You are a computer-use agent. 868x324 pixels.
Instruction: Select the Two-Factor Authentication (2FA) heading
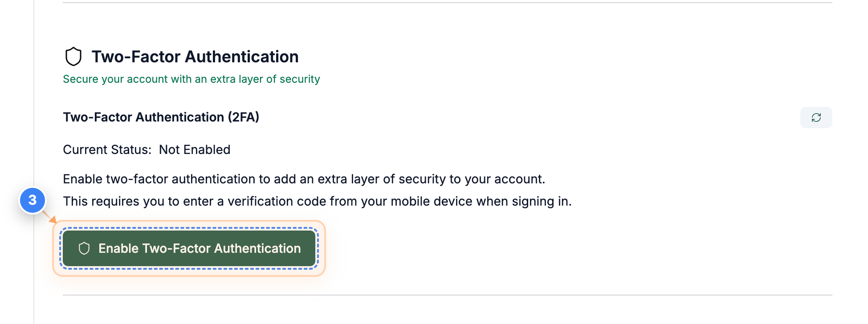(x=162, y=117)
